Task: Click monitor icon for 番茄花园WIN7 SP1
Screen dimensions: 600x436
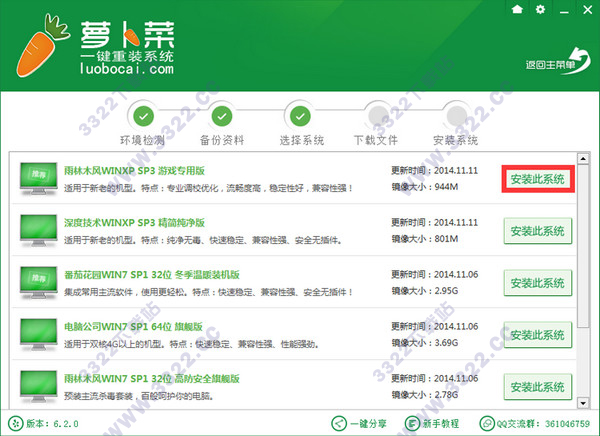Action: tap(38, 283)
